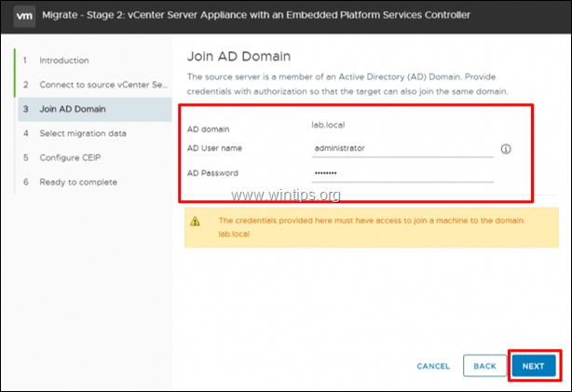572x392 pixels.
Task: Focus the AD Password field
Action: click(402, 173)
